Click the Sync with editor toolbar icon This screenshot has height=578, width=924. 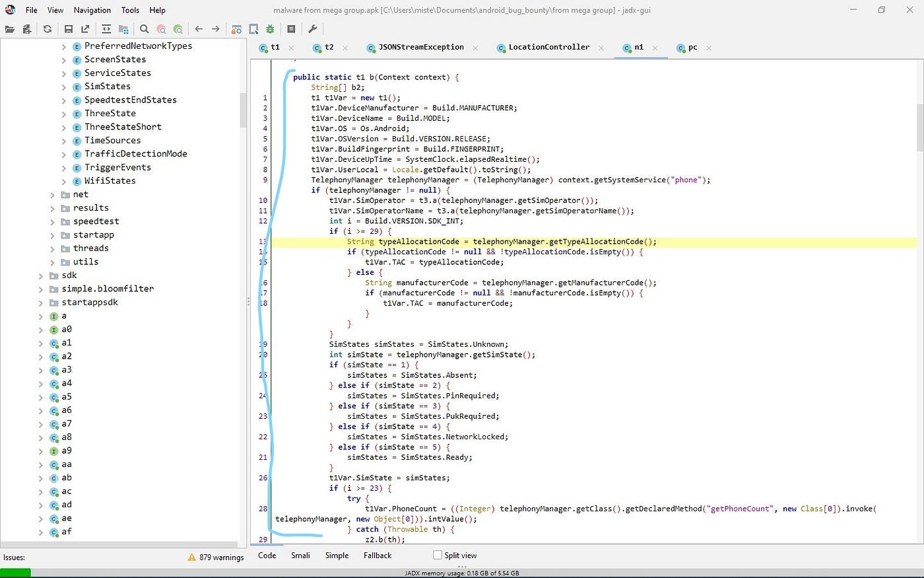[106, 29]
